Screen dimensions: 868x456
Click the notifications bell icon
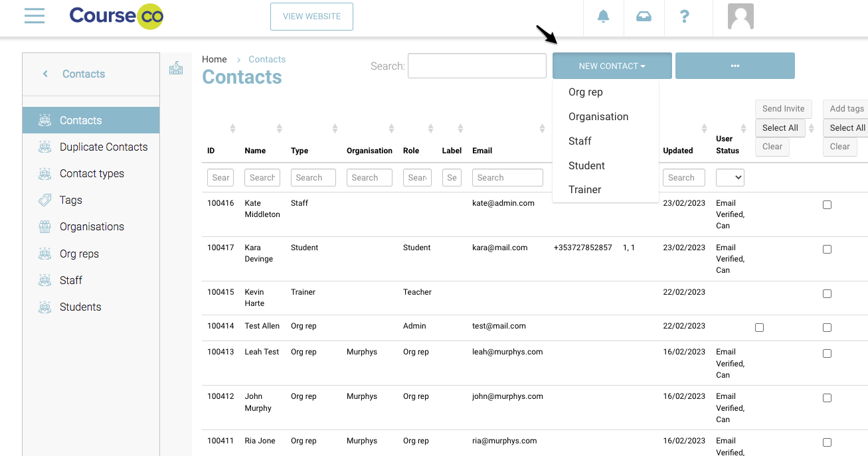(x=603, y=17)
